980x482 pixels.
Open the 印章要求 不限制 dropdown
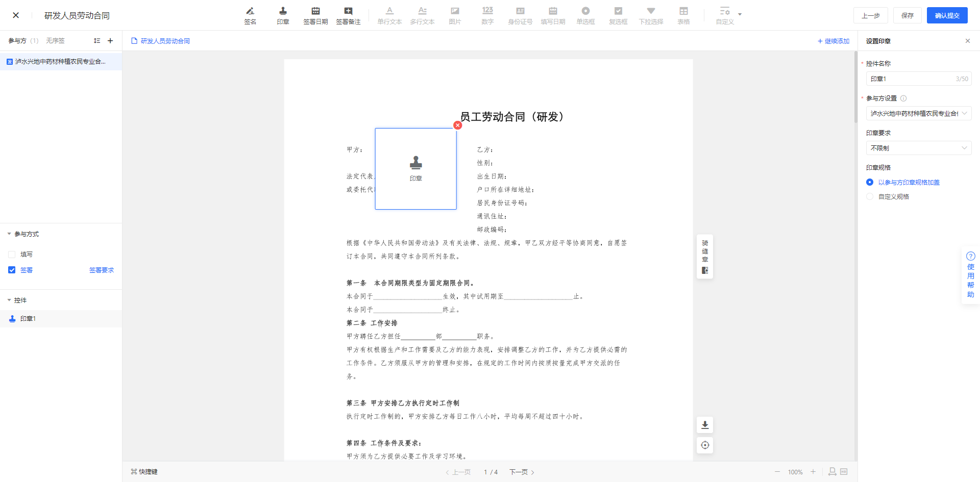[919, 148]
